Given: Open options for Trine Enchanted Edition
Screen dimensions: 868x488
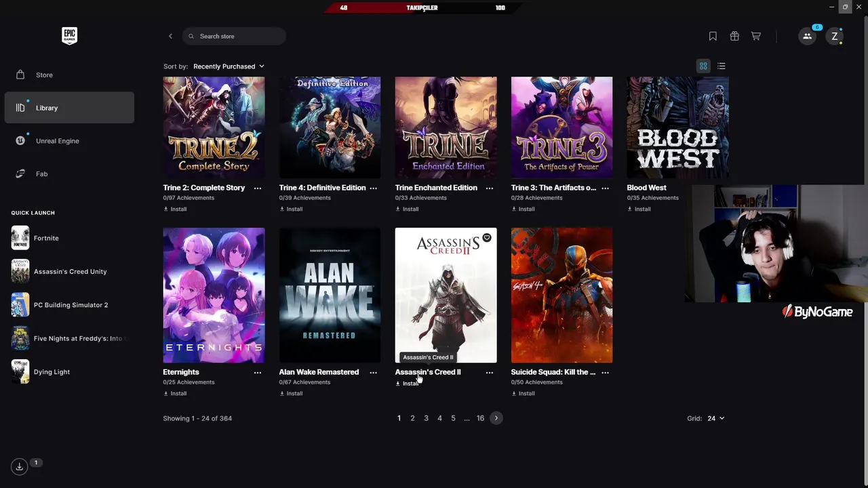Looking at the screenshot, I should coord(490,188).
